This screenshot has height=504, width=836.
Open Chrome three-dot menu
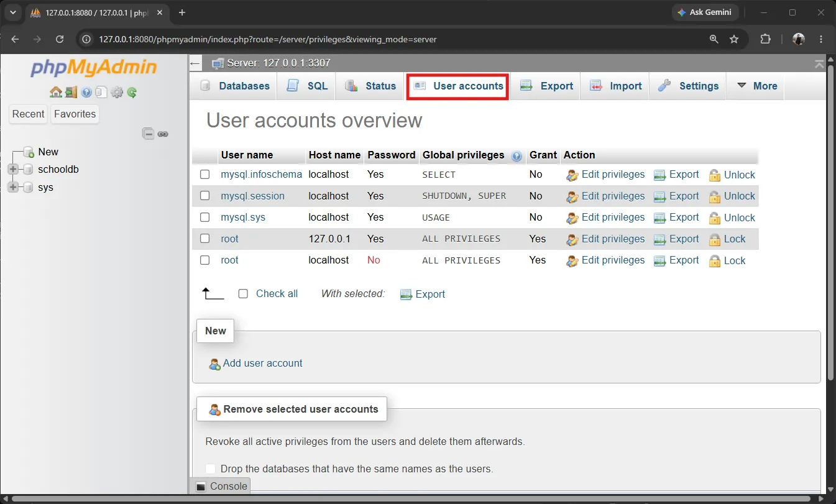822,39
